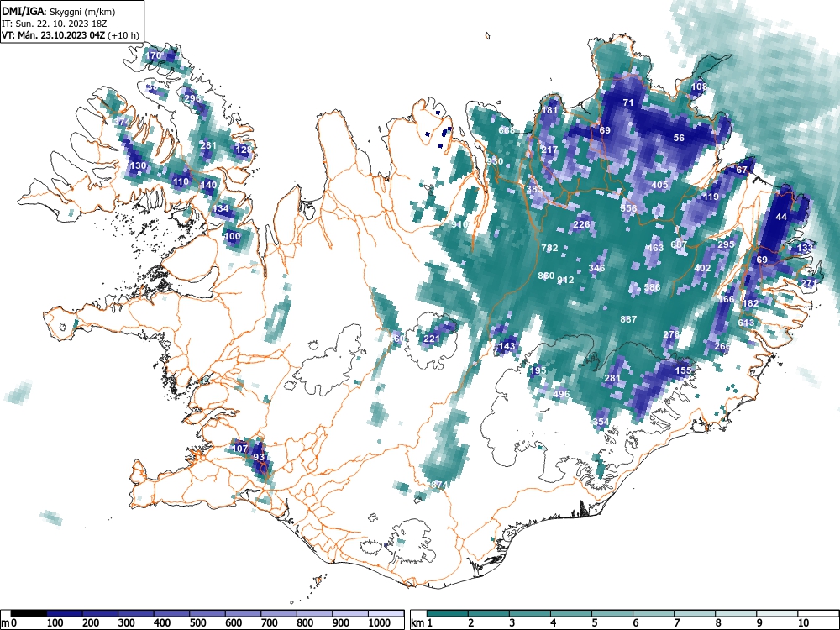This screenshot has height=630, width=840.
Task: Click the green legend swatch between 1 and 2 km
Action: coord(448,613)
